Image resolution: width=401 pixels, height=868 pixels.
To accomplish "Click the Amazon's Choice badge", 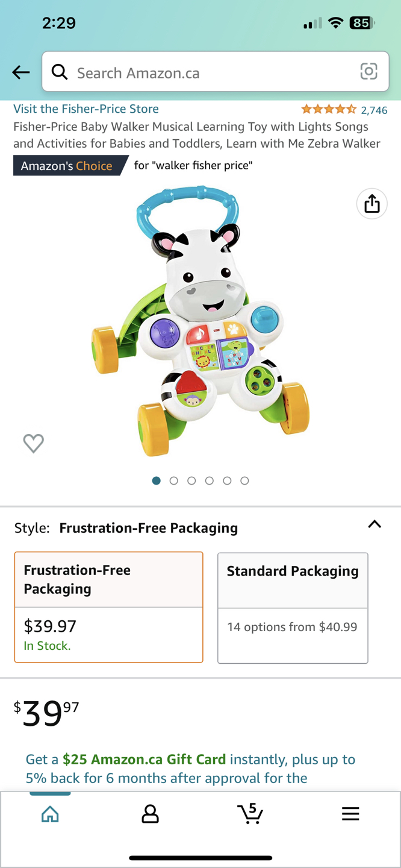I will point(66,165).
